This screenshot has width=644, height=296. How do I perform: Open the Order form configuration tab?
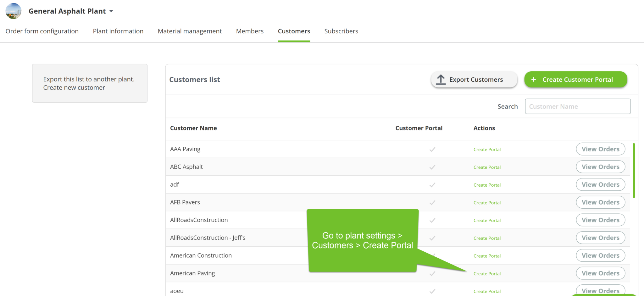tap(42, 31)
